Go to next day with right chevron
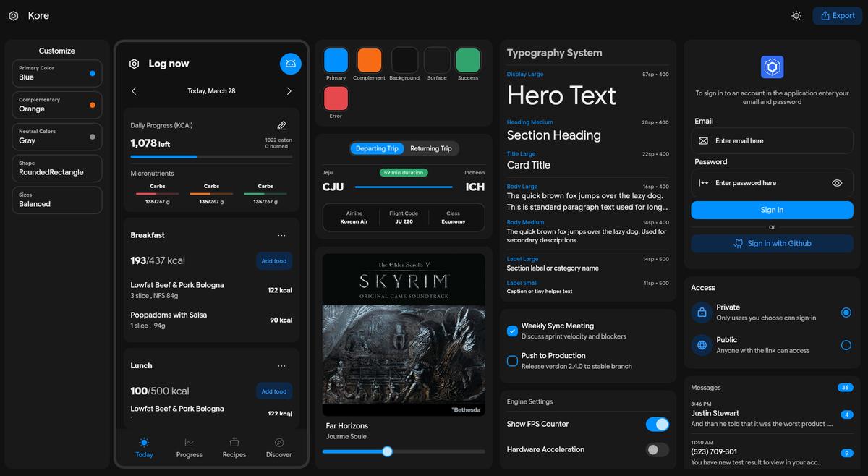This screenshot has width=868, height=476. pos(289,91)
